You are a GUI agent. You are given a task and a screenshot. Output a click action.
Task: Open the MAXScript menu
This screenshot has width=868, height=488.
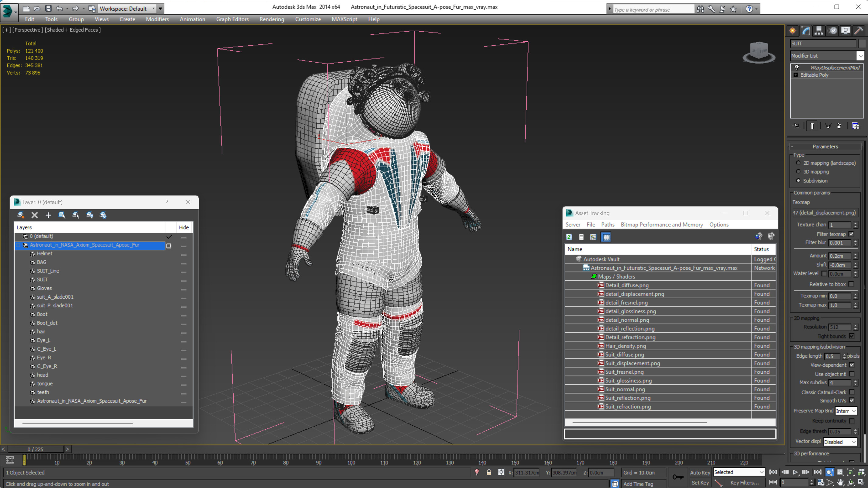click(x=344, y=19)
